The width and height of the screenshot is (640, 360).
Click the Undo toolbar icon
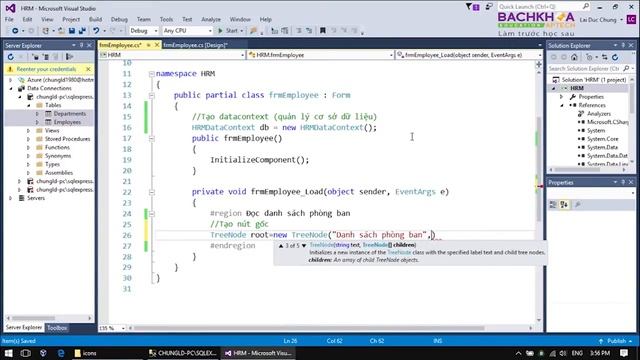click(x=96, y=31)
